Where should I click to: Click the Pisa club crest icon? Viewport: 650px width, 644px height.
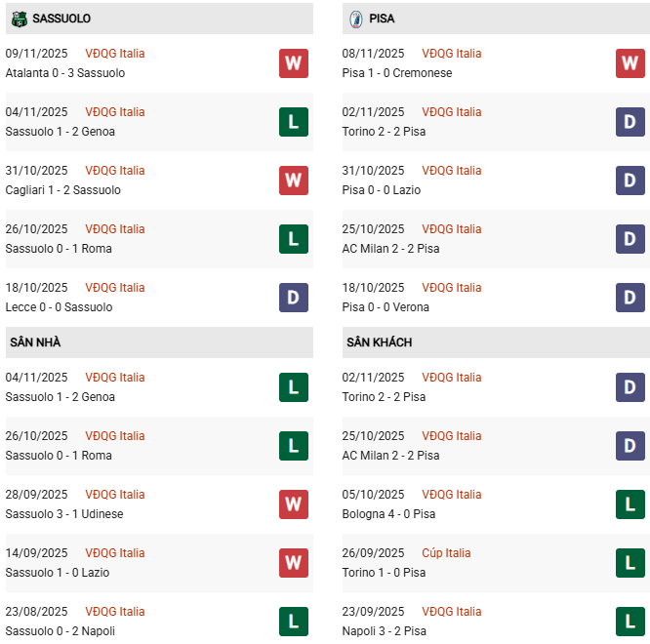[x=355, y=19]
